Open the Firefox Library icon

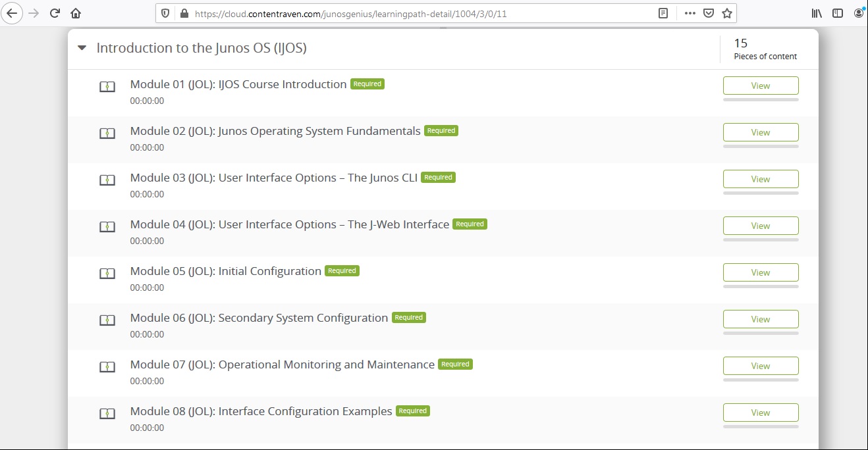point(816,12)
